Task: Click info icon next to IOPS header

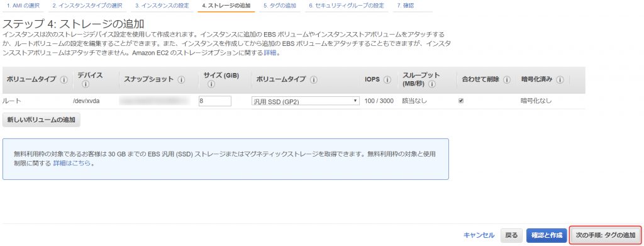Action: tap(387, 80)
